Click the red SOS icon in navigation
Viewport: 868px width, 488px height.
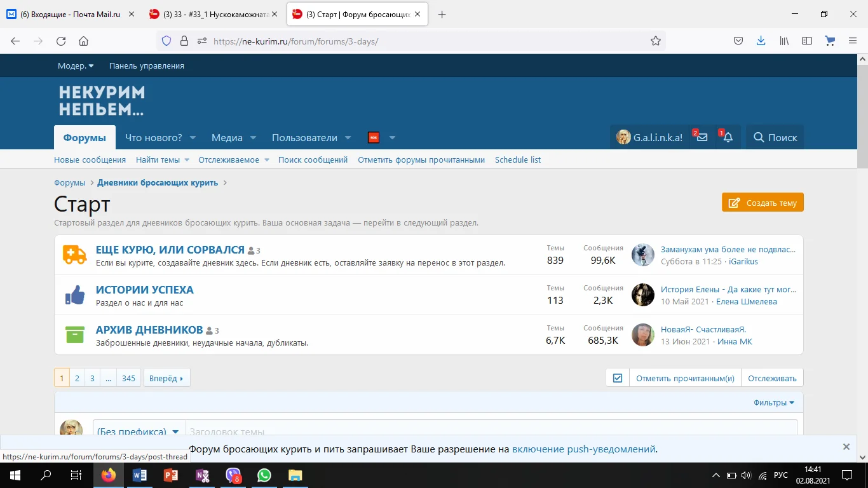pyautogui.click(x=374, y=137)
